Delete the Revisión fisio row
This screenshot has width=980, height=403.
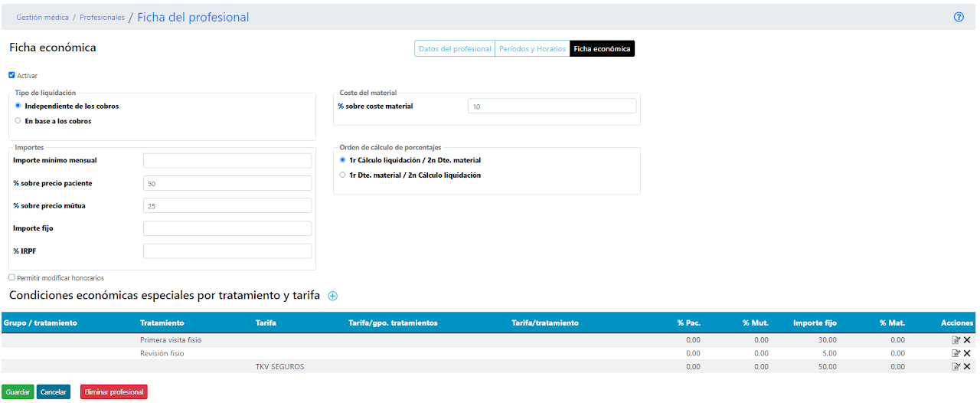(x=967, y=353)
